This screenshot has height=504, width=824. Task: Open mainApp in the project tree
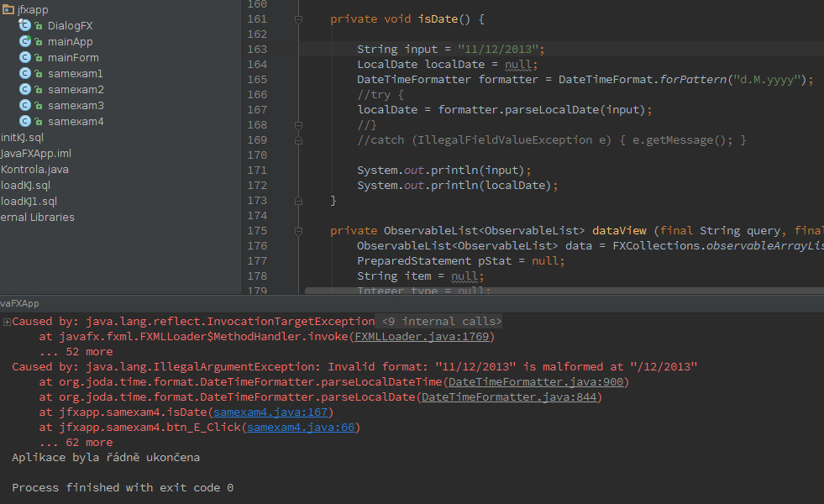pyautogui.click(x=70, y=41)
